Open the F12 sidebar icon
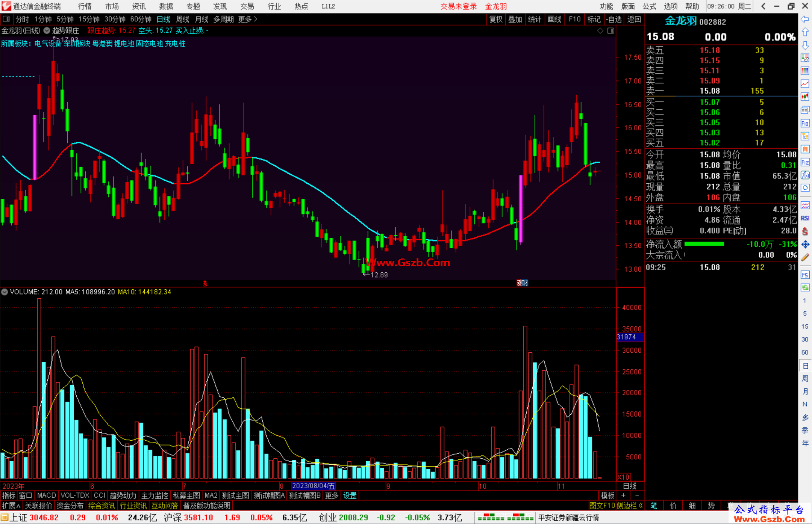This screenshot has height=524, width=812. tap(805, 162)
